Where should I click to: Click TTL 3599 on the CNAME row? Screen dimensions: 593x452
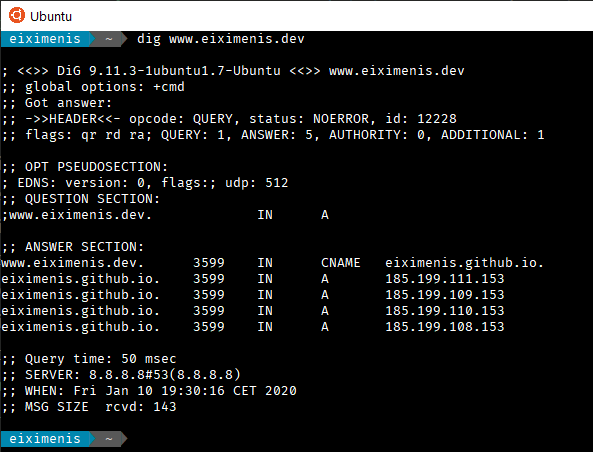tap(209, 263)
